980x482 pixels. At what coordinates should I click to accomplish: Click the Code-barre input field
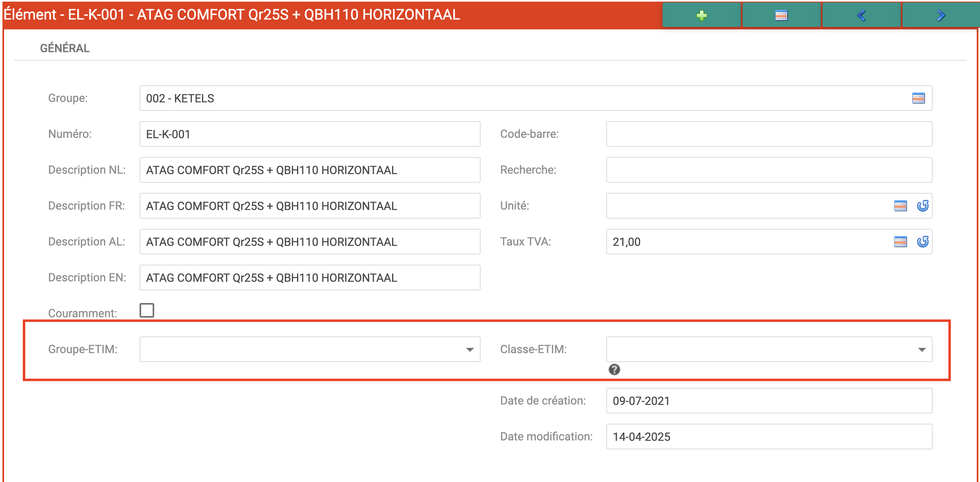[x=769, y=134]
